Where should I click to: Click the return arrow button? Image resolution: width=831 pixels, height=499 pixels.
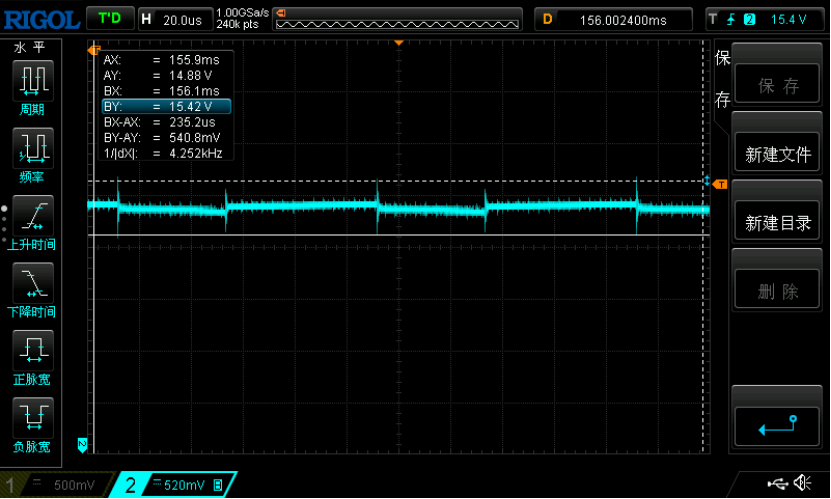coord(777,426)
